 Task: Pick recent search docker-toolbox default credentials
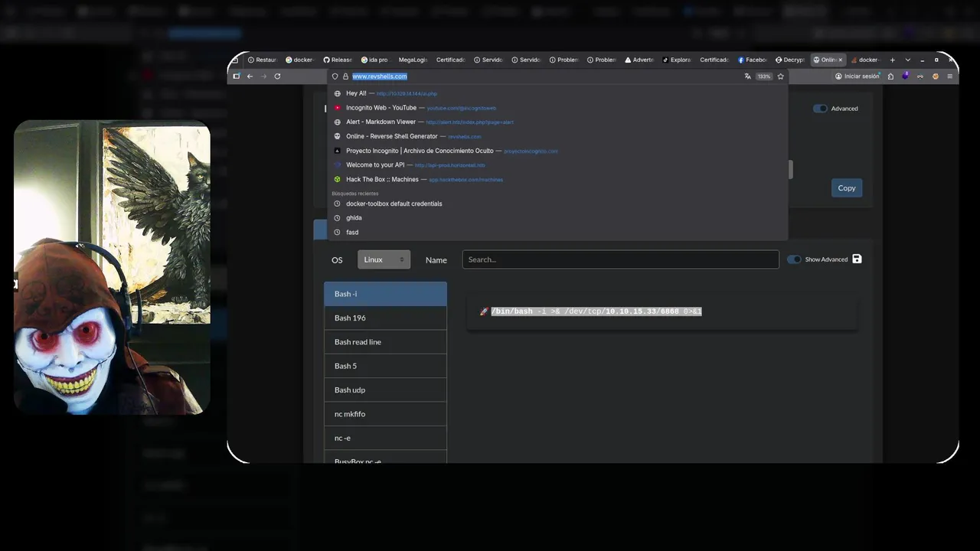point(557,204)
